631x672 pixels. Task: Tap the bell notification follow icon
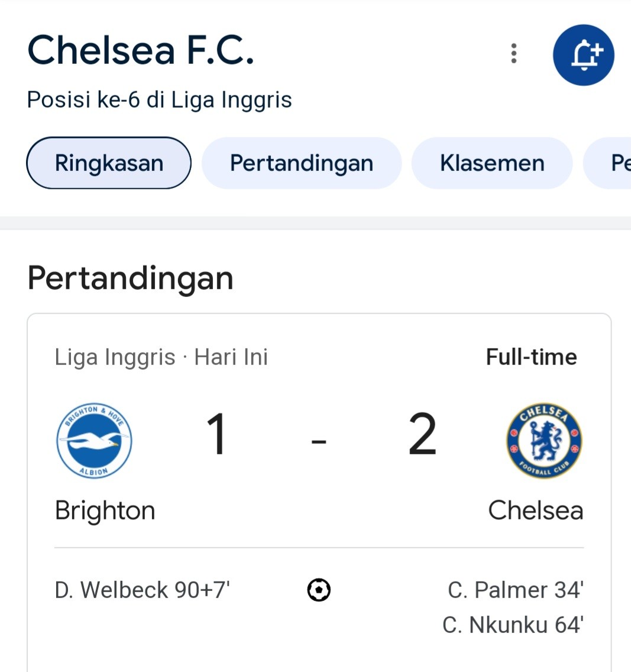pyautogui.click(x=584, y=55)
